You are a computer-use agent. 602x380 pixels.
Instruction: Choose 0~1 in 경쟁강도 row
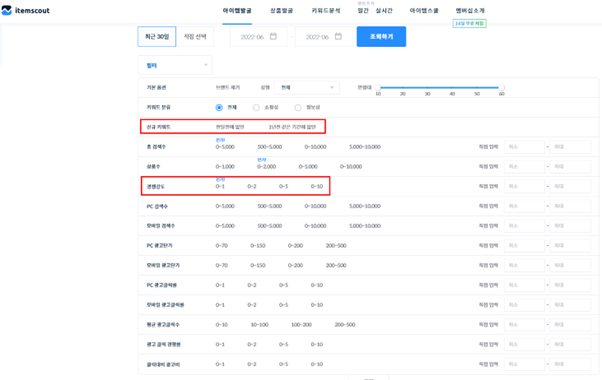(x=220, y=186)
